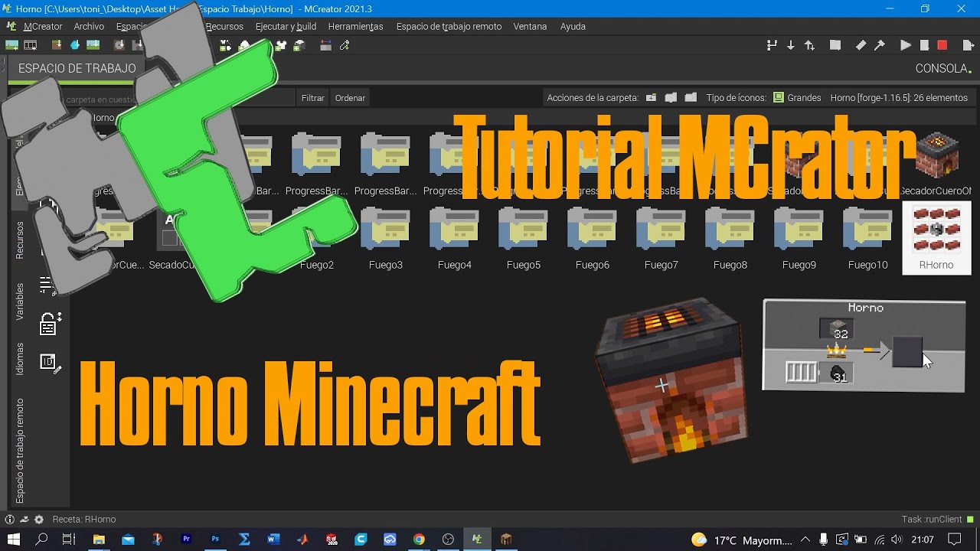
Task: Click the import other texture icon
Action: [93, 45]
